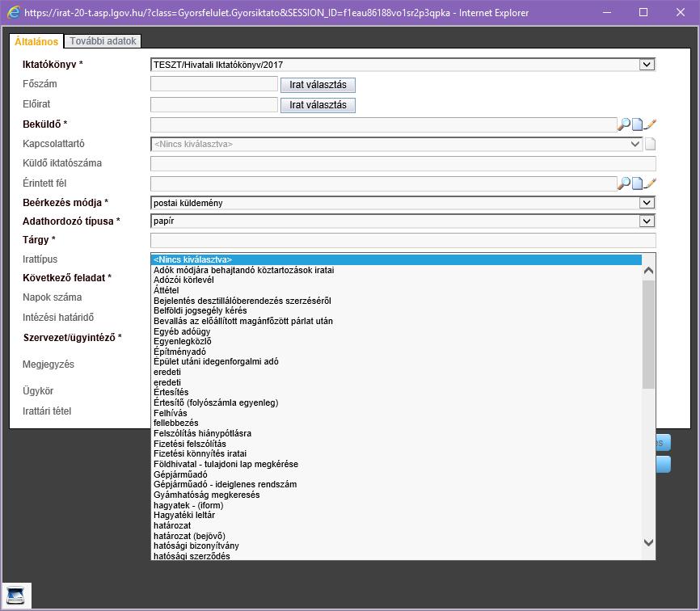Image resolution: width=700 pixels, height=611 pixels.
Task: Click the dropdown list scroll up arrow
Action: 648,271
